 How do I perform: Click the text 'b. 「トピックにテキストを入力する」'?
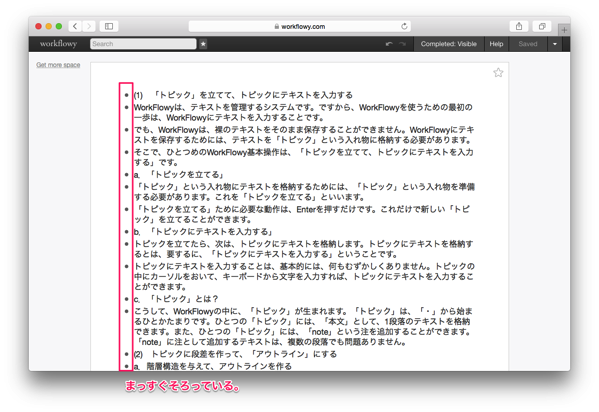tap(203, 232)
